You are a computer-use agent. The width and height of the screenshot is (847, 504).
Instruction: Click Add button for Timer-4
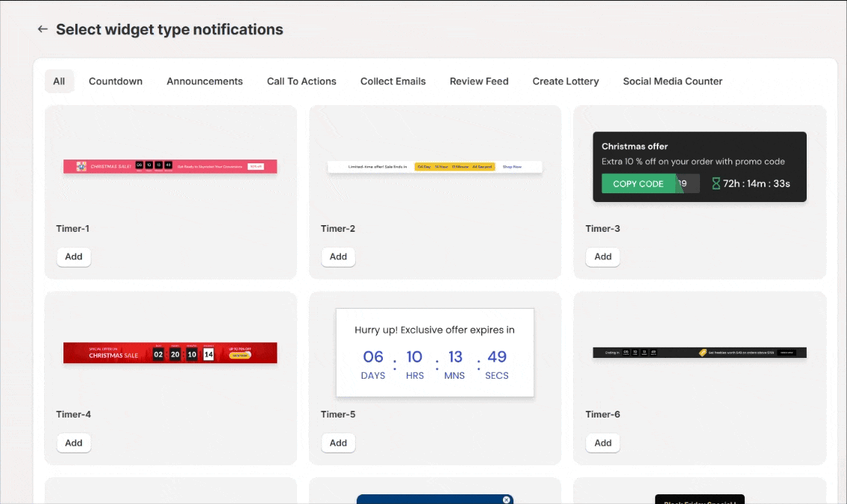[74, 443]
